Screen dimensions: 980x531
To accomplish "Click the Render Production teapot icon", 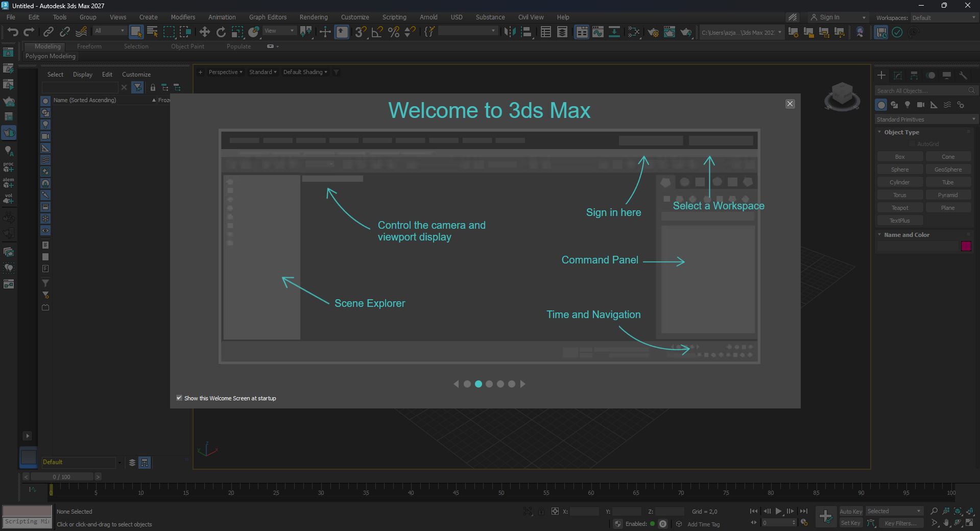I will [686, 32].
